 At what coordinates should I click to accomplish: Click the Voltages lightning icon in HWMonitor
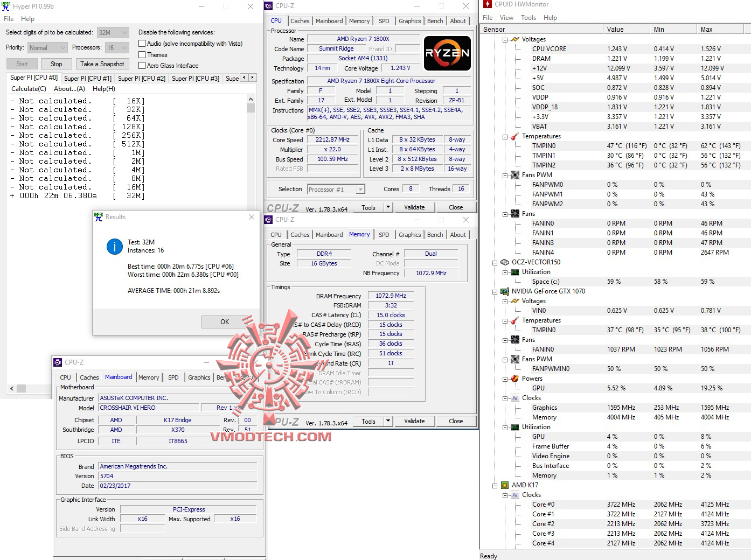[x=516, y=39]
